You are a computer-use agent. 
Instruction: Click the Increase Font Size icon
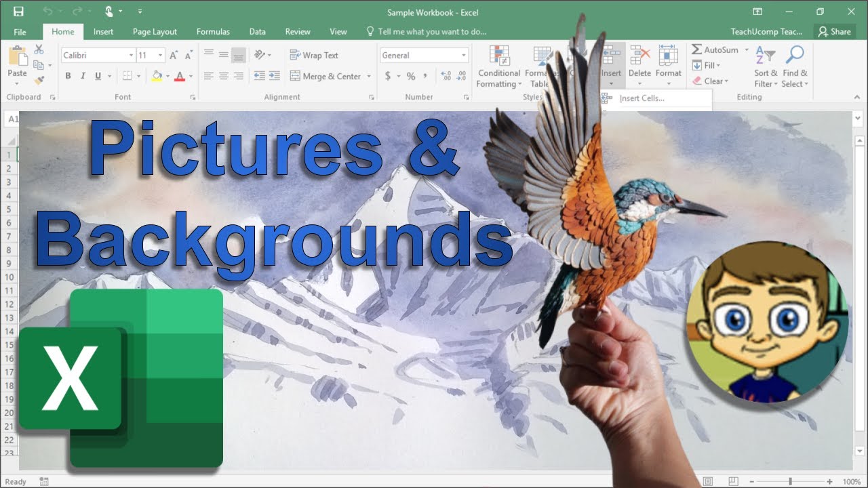coord(174,56)
